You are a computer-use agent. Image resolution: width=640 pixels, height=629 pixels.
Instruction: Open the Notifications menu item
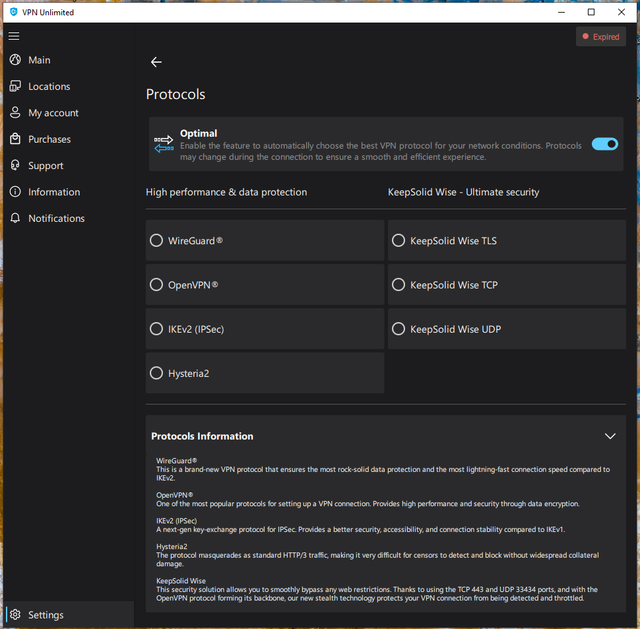(69, 218)
